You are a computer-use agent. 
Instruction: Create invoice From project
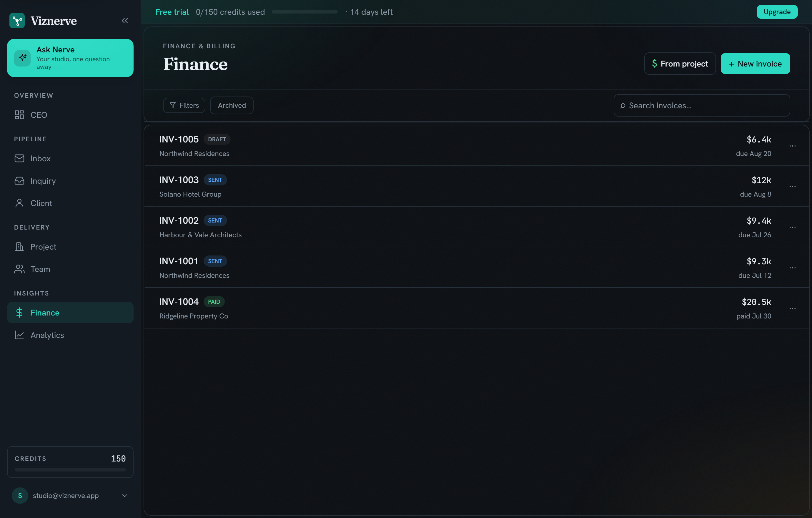680,63
